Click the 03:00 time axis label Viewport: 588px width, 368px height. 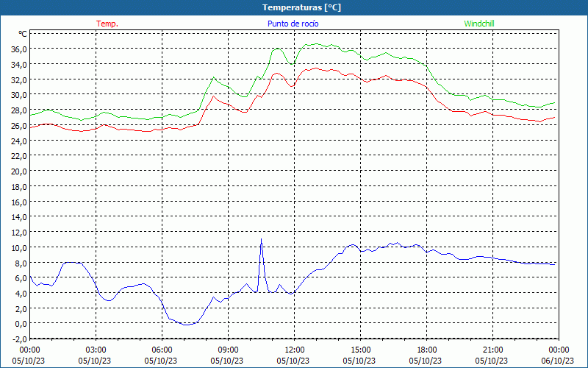(x=96, y=350)
